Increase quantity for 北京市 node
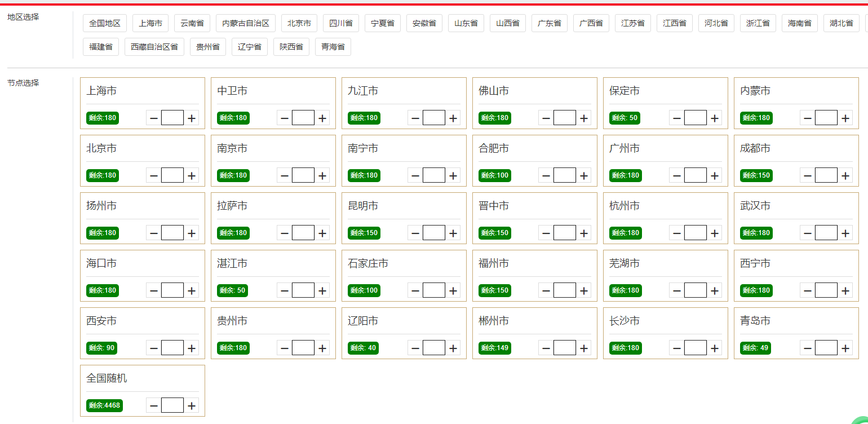The height and width of the screenshot is (424, 868). tap(192, 175)
